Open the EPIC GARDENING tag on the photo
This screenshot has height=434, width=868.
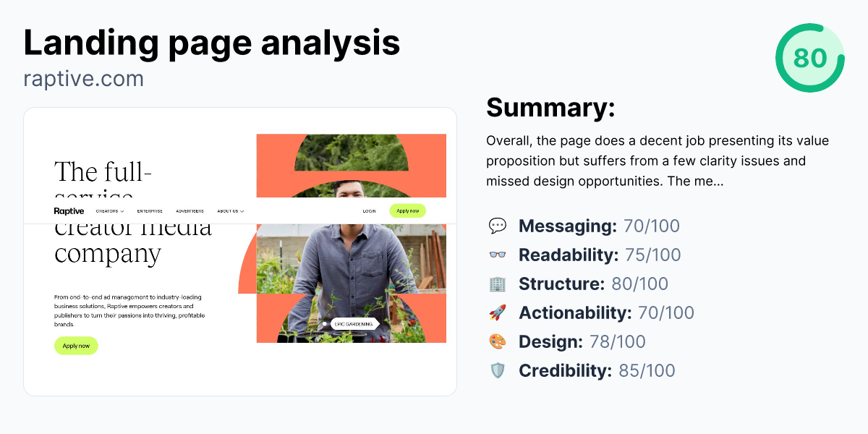tap(354, 323)
